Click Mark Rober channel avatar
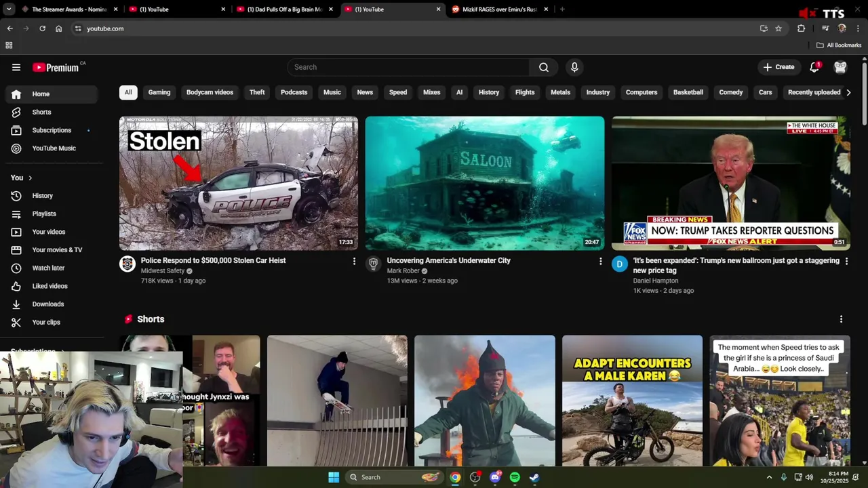The width and height of the screenshot is (868, 488). coord(373,264)
